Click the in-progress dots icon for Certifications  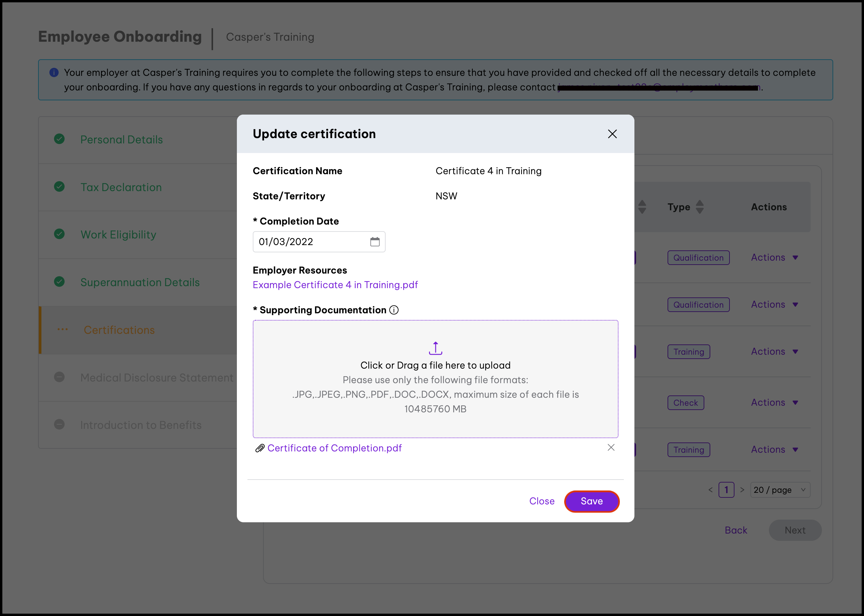(63, 329)
